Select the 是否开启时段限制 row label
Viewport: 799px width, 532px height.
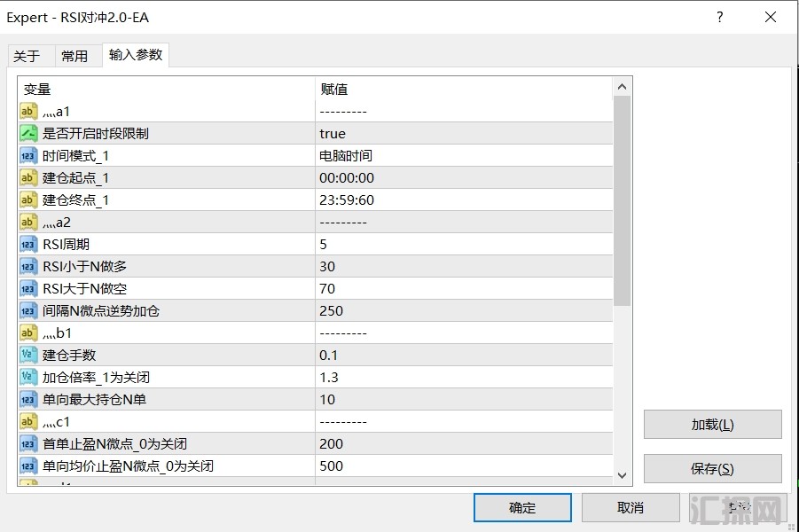click(95, 134)
